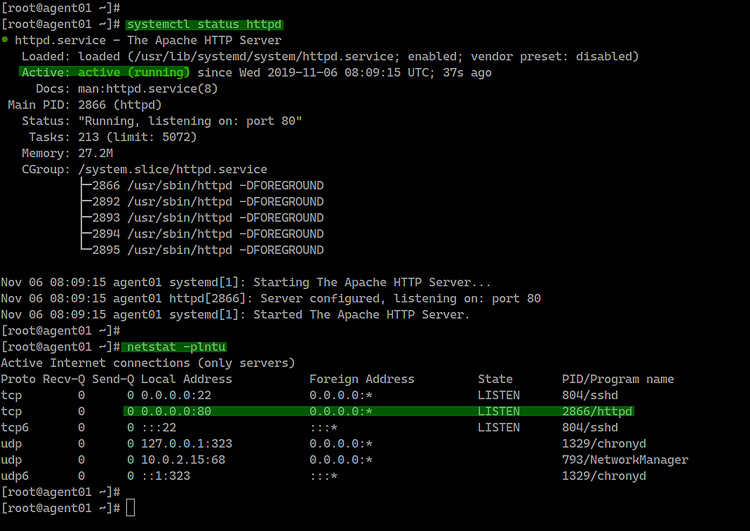Select the 2895 /usr/sbin/httpd process entry
This screenshot has height=531, width=750.
(x=207, y=250)
